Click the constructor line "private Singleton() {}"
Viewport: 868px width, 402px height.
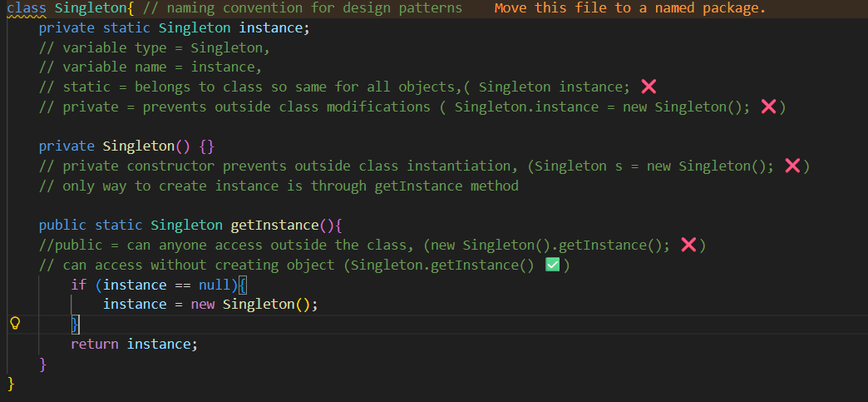(126, 146)
